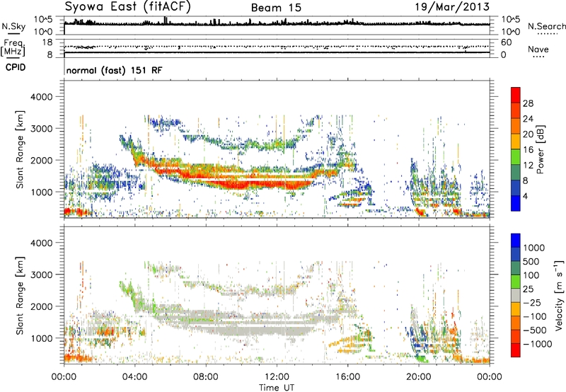Click the "N.Search" legend label
Image resolution: width=566 pixels, height=392 pixels.
[546, 26]
